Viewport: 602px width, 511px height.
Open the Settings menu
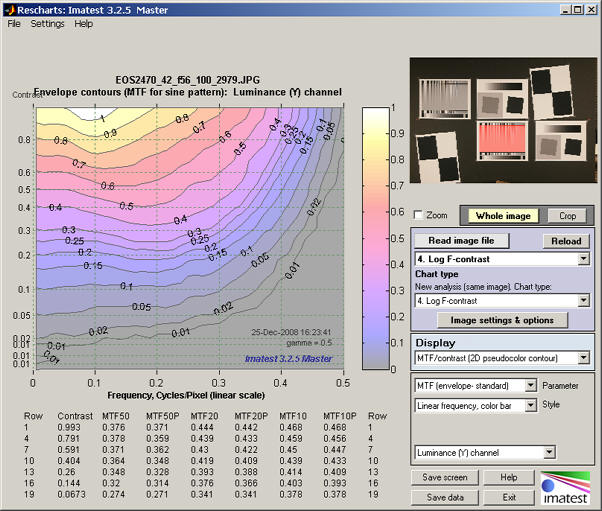pos(47,24)
